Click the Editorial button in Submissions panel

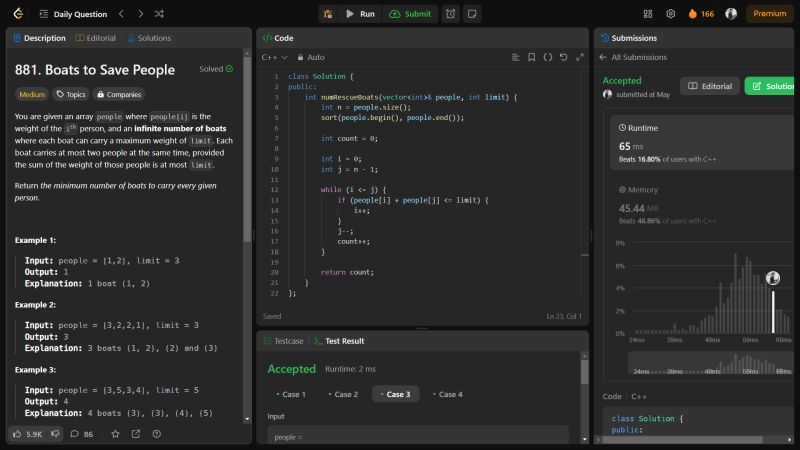[x=710, y=86]
